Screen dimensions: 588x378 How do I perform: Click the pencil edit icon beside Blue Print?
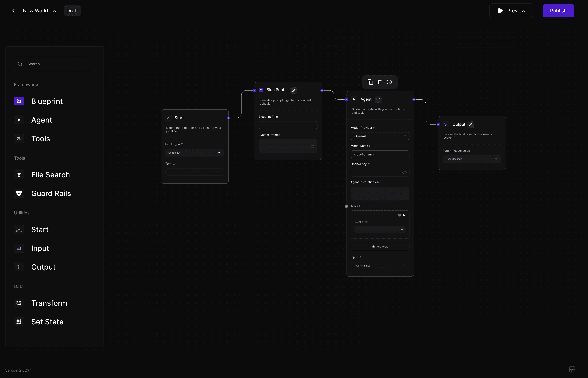click(294, 91)
